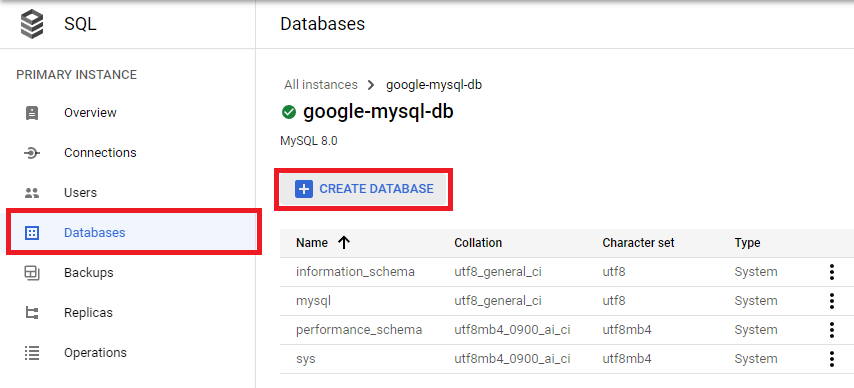The width and height of the screenshot is (854, 388).
Task: Click utf8mb4_0900_ai_ci in performance_schema row
Action: [513, 330]
